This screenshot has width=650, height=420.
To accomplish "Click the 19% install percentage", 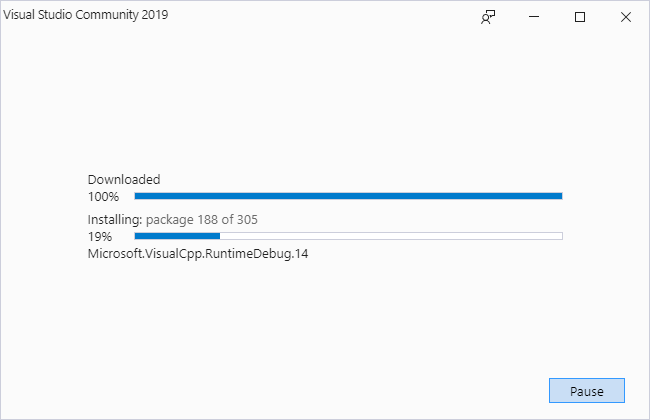I will click(99, 237).
